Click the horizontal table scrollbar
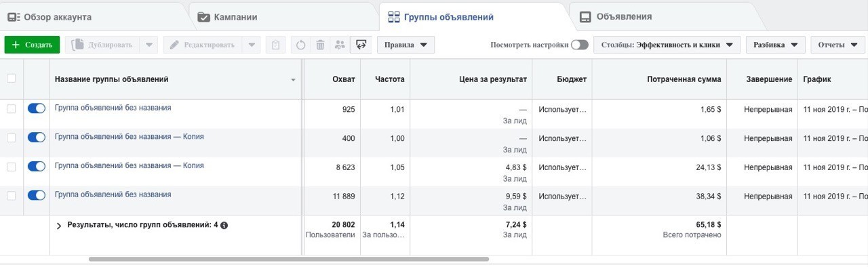 point(289,259)
